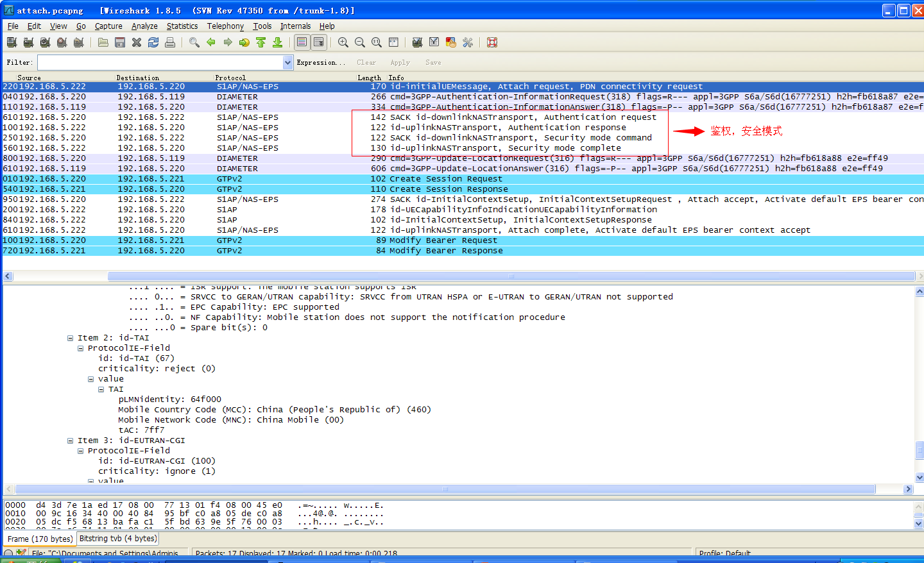The image size is (924, 563).
Task: Open help lifebuoy icon
Action: point(492,42)
